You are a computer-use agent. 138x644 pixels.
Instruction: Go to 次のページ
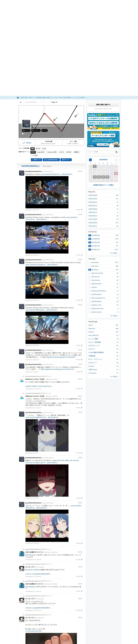(66, 159)
